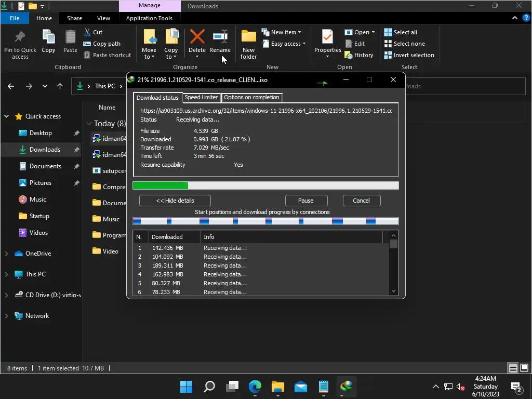This screenshot has height=399, width=532.
Task: Click Invert selection in the ribbon
Action: click(409, 55)
